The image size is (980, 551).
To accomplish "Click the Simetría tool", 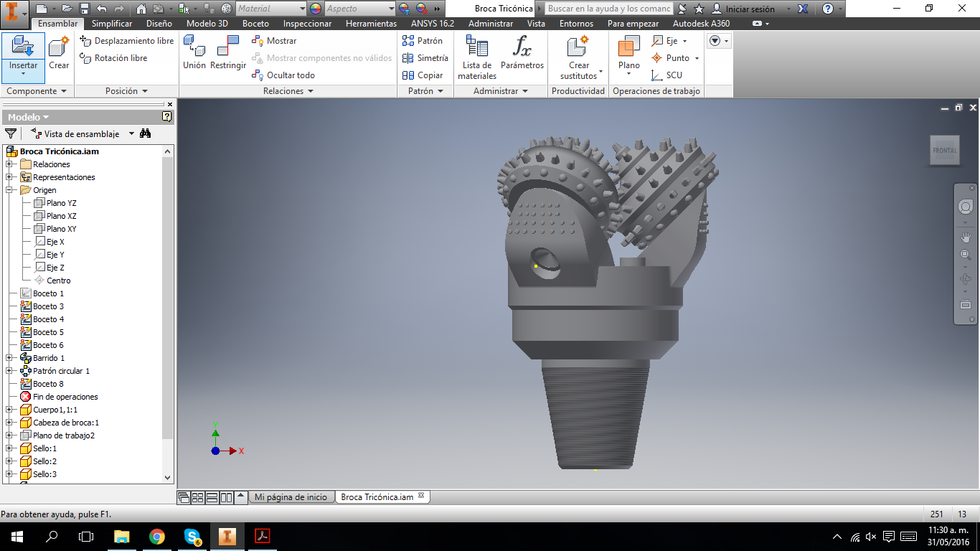I will (425, 58).
